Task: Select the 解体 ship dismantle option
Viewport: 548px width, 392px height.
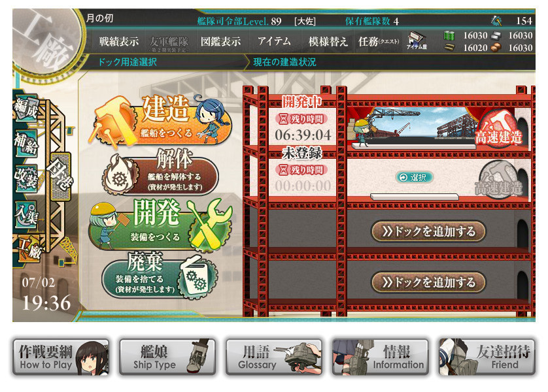Action: click(161, 172)
